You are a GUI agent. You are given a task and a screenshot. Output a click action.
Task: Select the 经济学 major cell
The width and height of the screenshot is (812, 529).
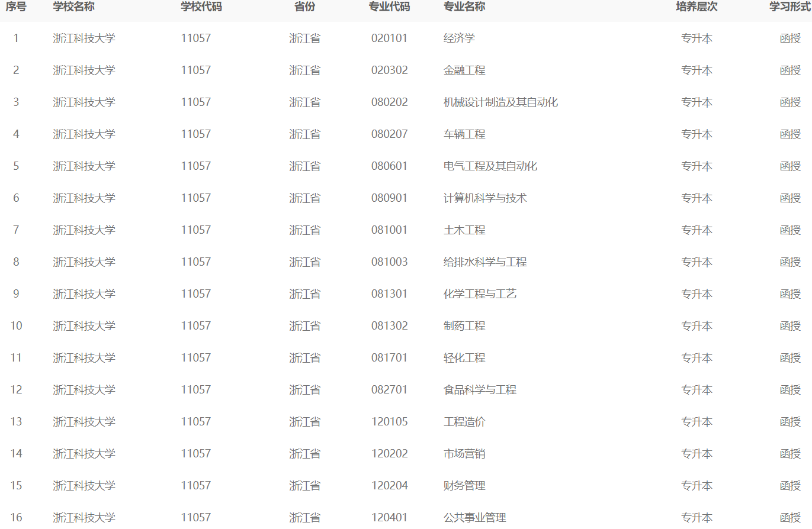pos(459,38)
